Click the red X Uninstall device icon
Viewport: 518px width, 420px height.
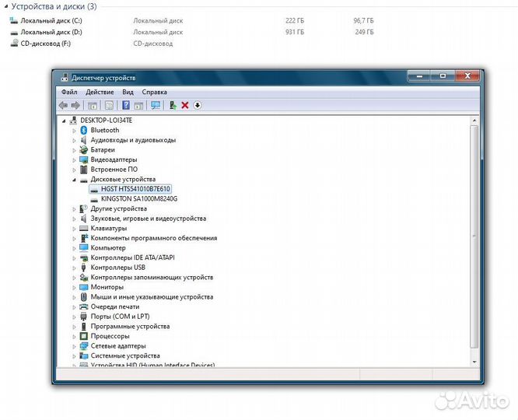[185, 105]
